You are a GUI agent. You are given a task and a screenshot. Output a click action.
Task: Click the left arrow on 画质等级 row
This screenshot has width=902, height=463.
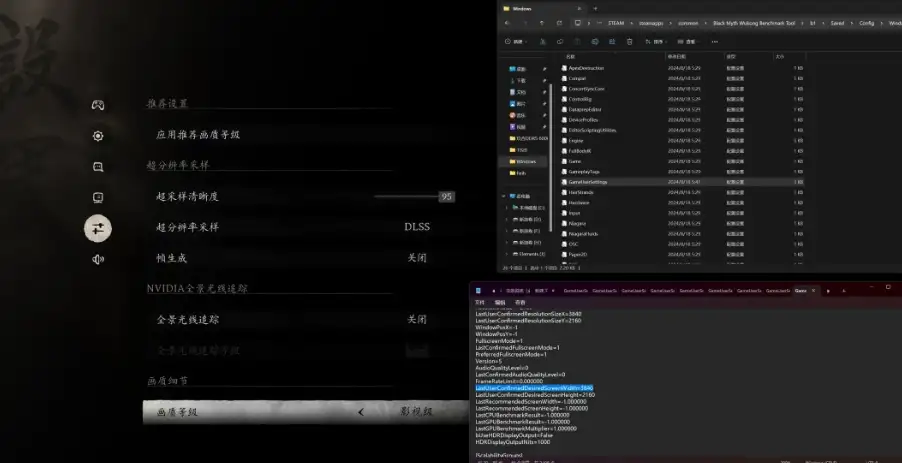pos(361,412)
